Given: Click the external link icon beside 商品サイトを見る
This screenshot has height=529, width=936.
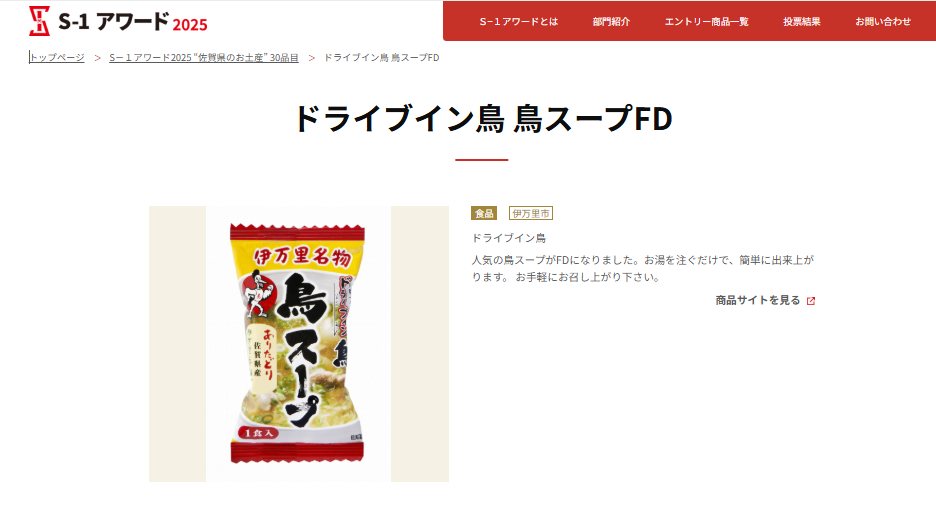Looking at the screenshot, I should click(811, 301).
